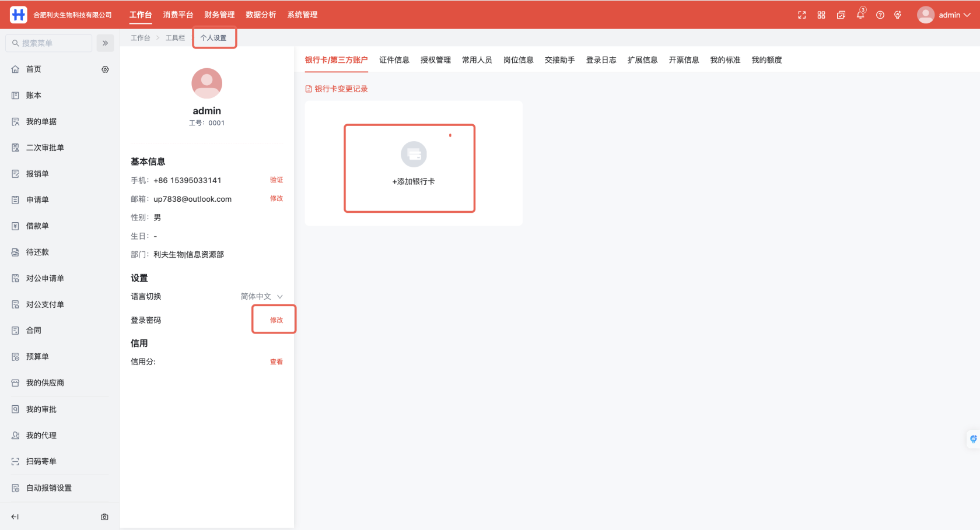980x530 pixels.
Task: Switch to the 登录日志 tab
Action: (601, 59)
